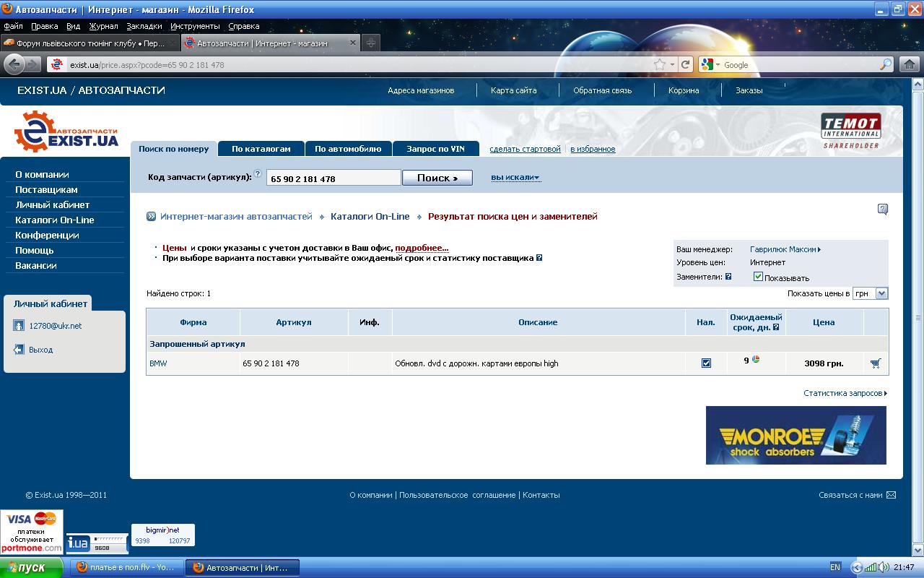Viewport: 924px width, 578px height.
Task: Switch to По автомобилю tab
Action: coord(348,149)
